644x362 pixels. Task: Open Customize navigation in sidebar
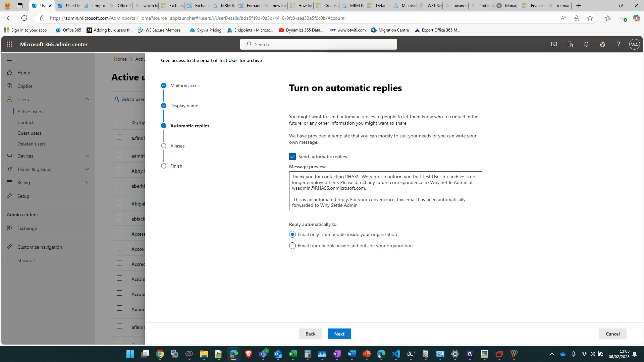(x=40, y=247)
